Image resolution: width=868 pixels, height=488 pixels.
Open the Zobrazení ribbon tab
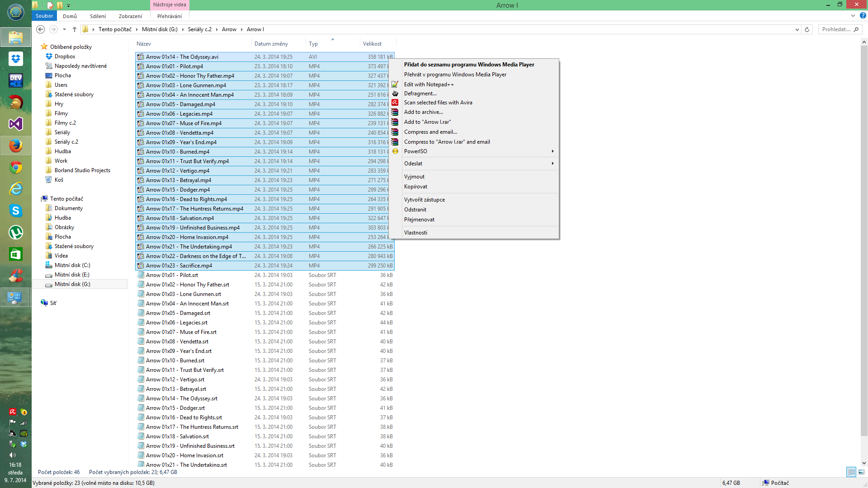pos(130,16)
